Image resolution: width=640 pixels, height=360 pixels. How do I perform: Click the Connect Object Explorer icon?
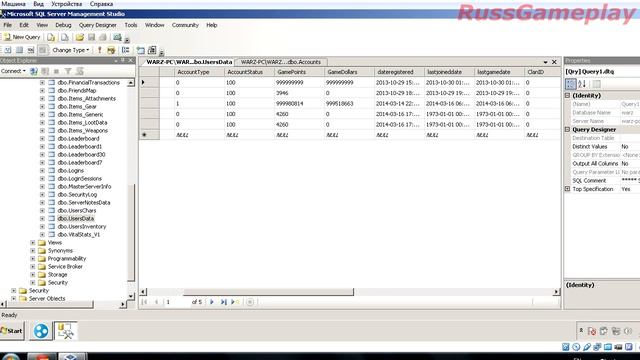click(x=34, y=71)
